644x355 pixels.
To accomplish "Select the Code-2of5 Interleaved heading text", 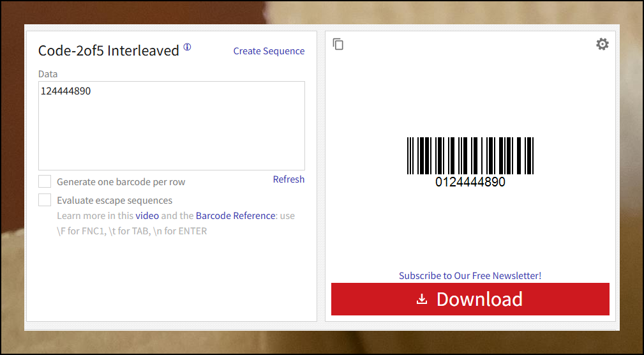I will tap(109, 51).
